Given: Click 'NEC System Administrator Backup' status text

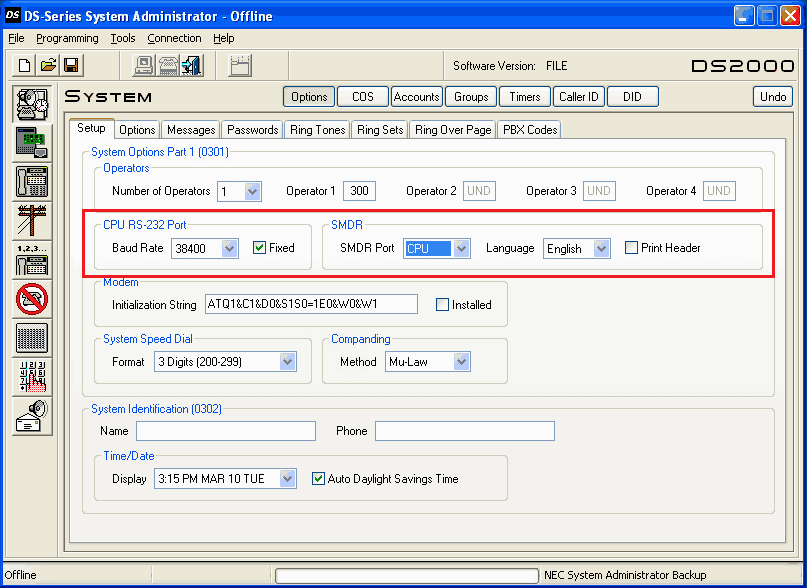Looking at the screenshot, I should pyautogui.click(x=625, y=575).
